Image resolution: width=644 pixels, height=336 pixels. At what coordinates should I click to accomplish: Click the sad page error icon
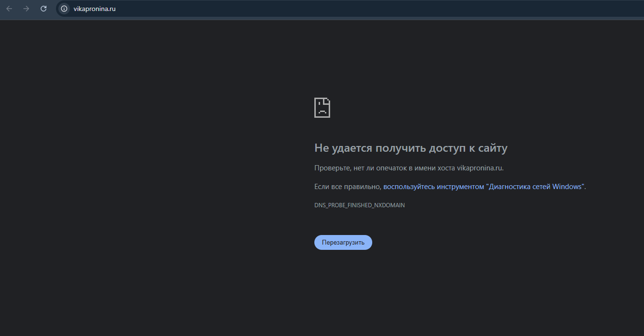[322, 108]
